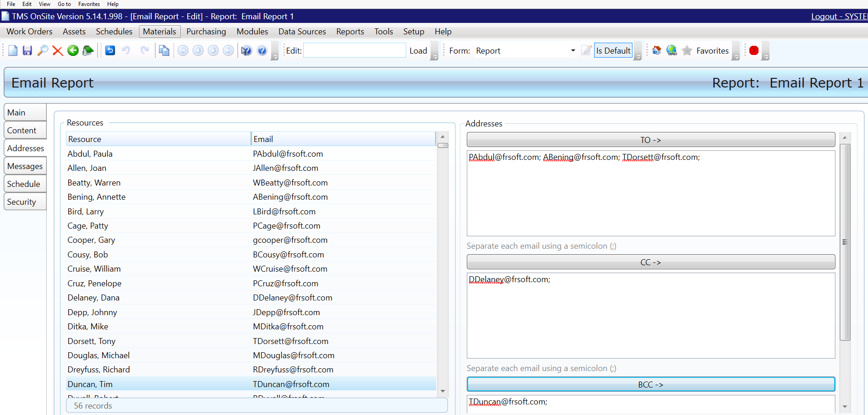Click the Load button

[418, 51]
